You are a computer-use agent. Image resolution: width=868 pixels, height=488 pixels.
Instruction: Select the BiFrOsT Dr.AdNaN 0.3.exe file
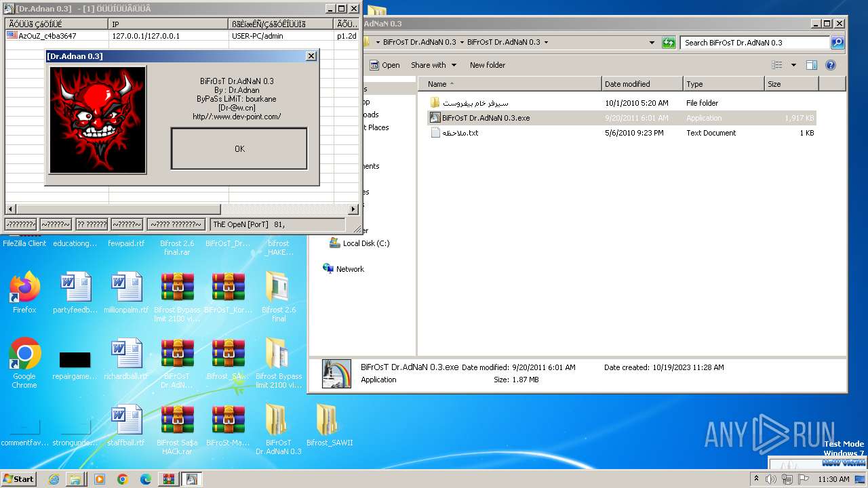pos(486,118)
